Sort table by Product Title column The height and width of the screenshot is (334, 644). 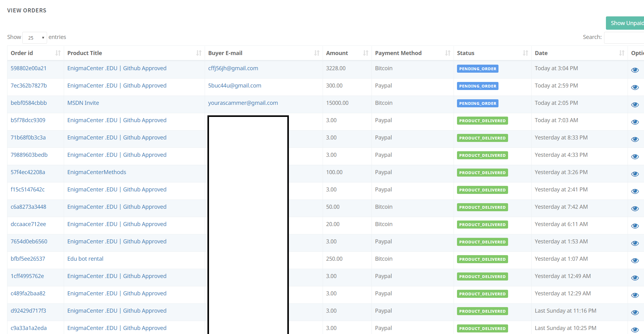point(134,53)
